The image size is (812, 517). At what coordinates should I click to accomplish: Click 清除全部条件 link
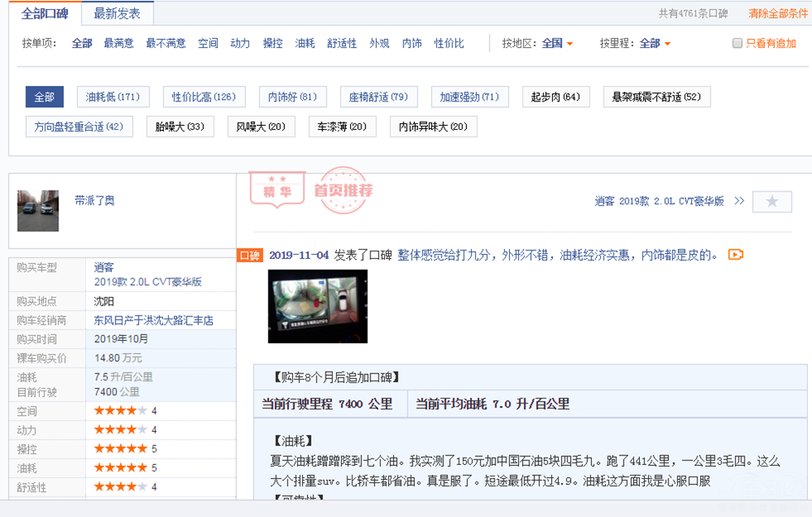[x=778, y=14]
